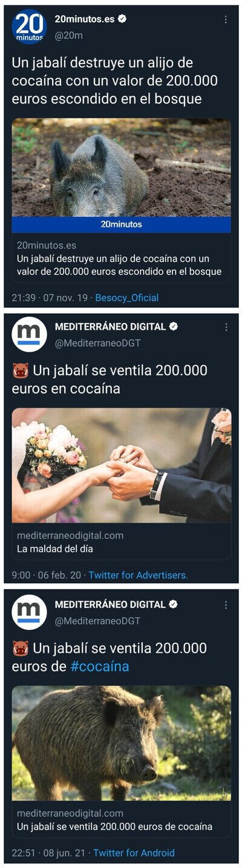Click the verified badge on the #cocaína tweet
This screenshot has height=868, width=242.
[x=173, y=604]
